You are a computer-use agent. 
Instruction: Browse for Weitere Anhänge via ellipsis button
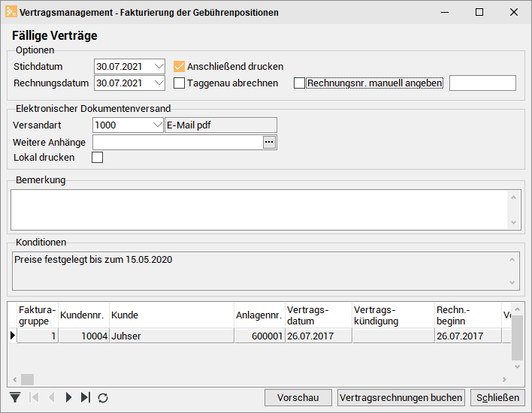[x=269, y=142]
